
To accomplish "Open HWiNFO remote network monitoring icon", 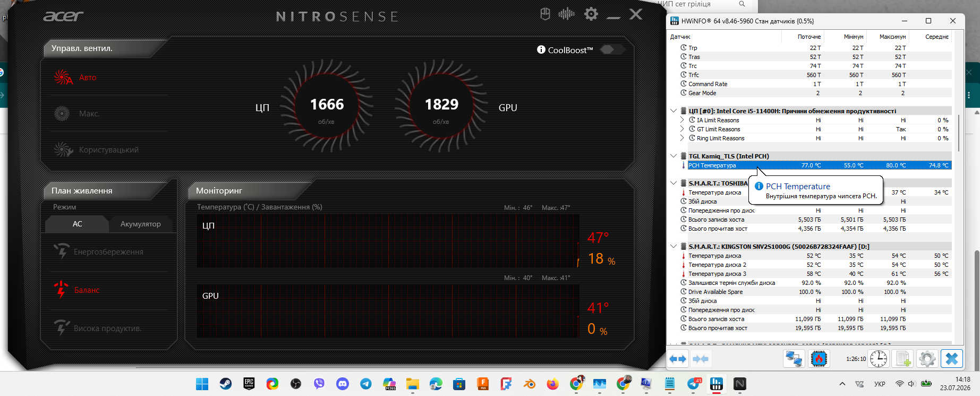I will [x=794, y=359].
